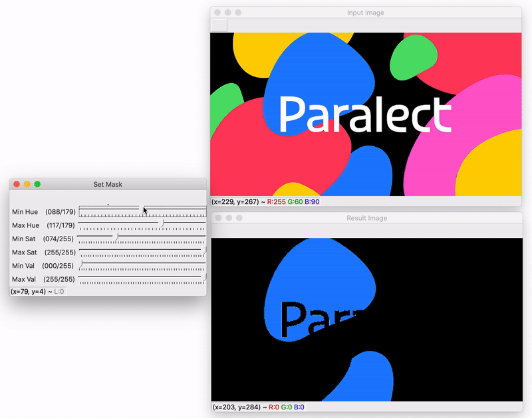Click the Max Hue label
This screenshot has width=532, height=418.
tap(25, 225)
